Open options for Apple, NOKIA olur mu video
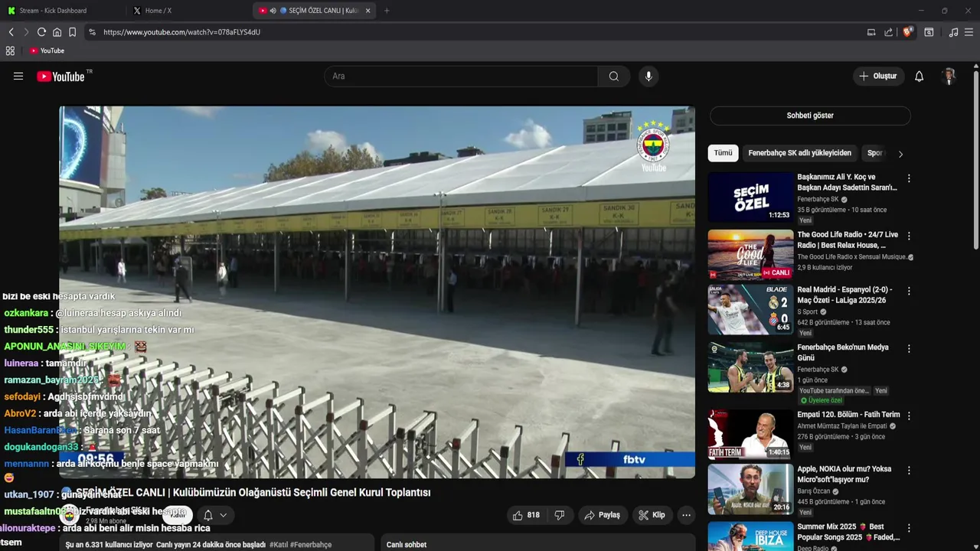This screenshot has height=551, width=980. [909, 471]
